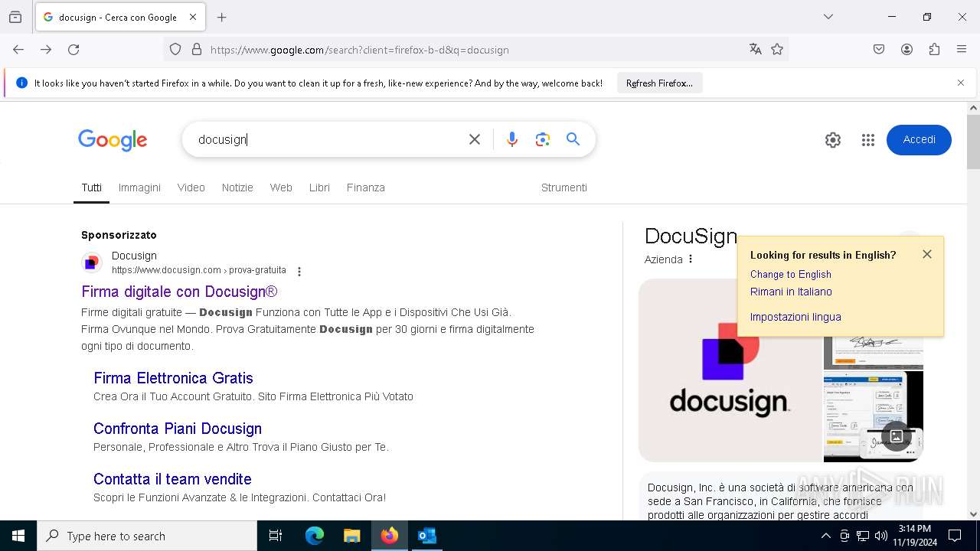
Task: Switch to the Libri tab
Action: tap(319, 187)
